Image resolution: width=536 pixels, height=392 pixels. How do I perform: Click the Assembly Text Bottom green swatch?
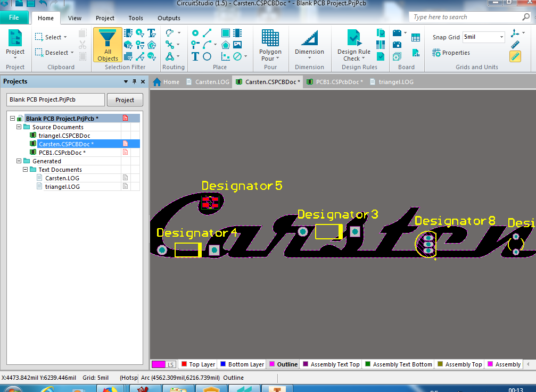368,364
